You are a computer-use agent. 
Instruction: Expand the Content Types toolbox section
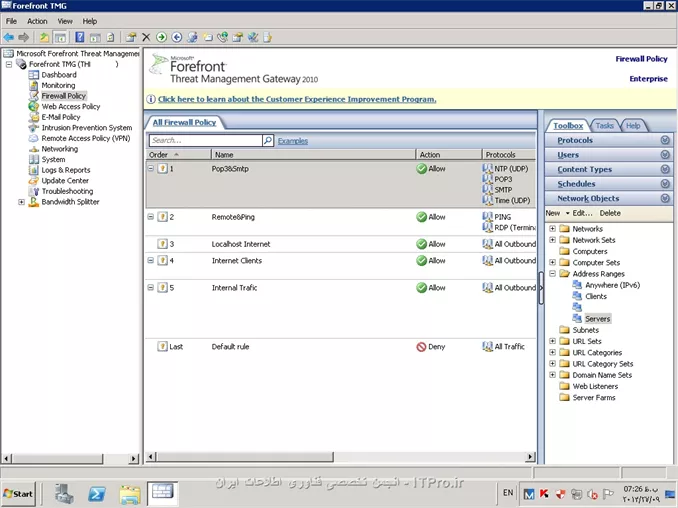(x=665, y=169)
